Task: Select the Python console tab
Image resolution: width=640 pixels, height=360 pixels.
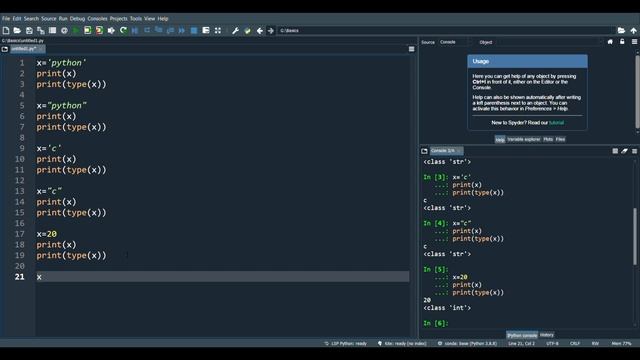Action: (522, 335)
